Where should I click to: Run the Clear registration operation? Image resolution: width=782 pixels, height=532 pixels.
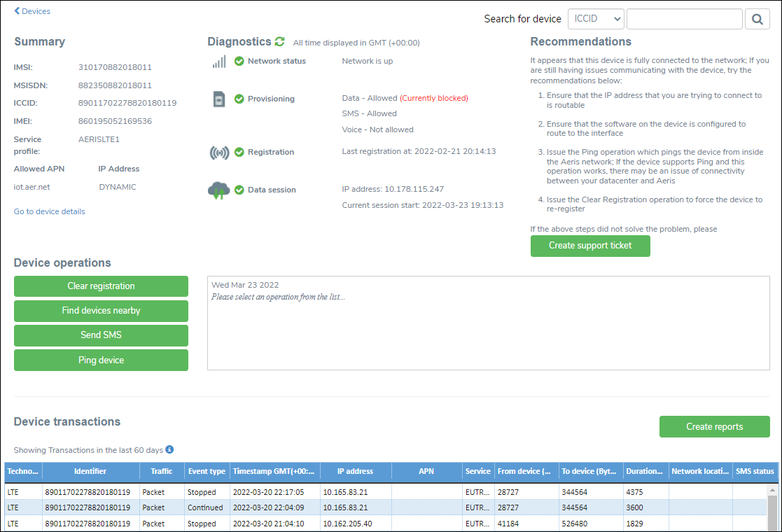click(x=102, y=286)
